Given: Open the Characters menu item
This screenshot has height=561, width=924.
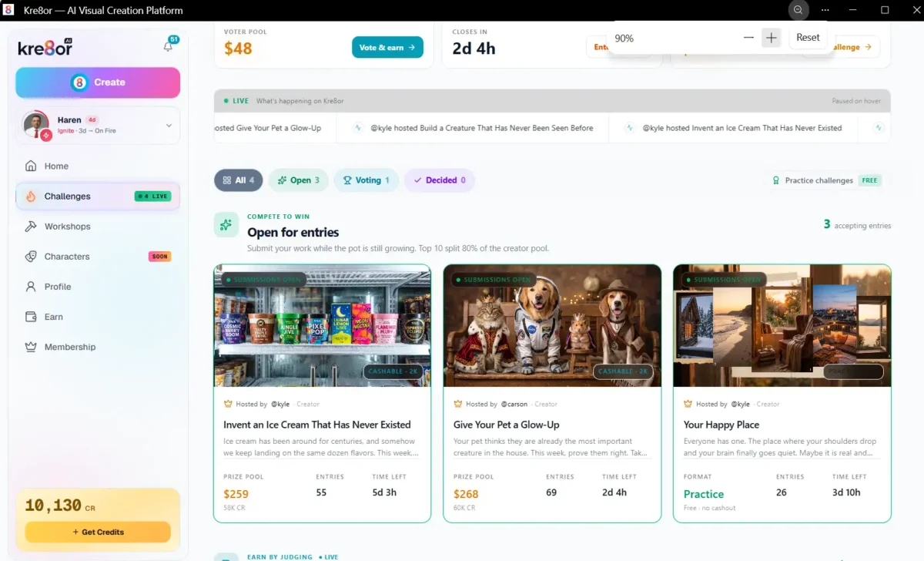Looking at the screenshot, I should (x=98, y=257).
